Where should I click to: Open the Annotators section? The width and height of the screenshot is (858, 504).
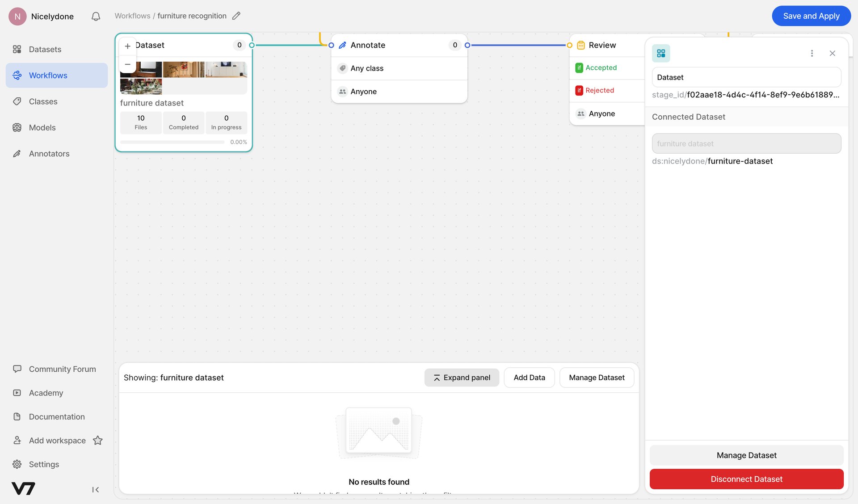[49, 153]
